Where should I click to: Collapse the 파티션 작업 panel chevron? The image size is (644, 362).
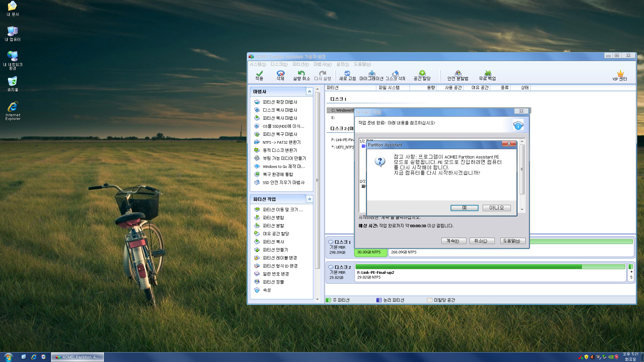[x=309, y=199]
